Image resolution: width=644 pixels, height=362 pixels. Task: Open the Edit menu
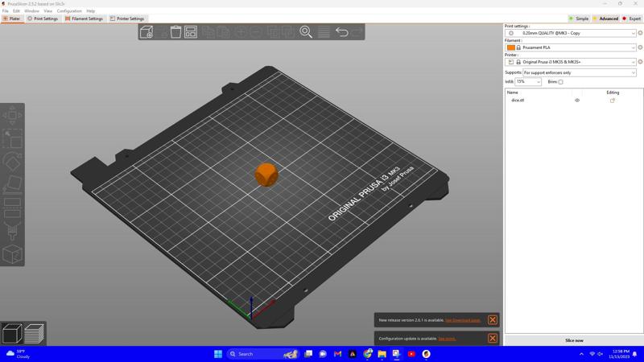click(x=16, y=11)
